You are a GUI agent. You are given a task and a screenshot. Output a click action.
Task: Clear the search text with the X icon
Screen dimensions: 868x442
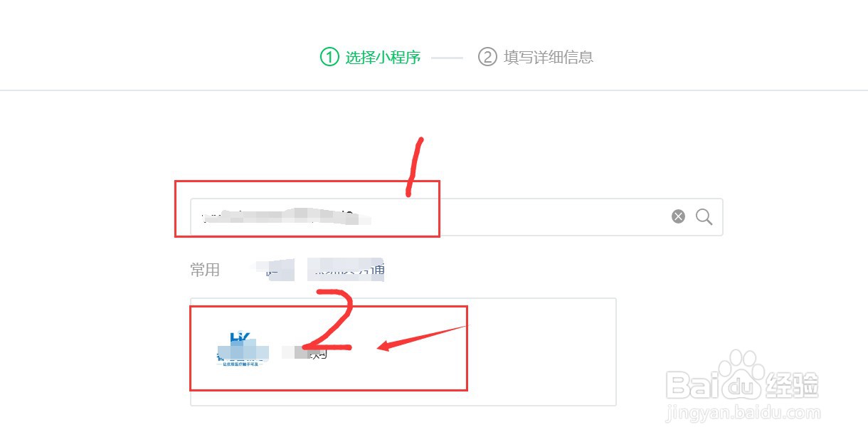(x=678, y=216)
